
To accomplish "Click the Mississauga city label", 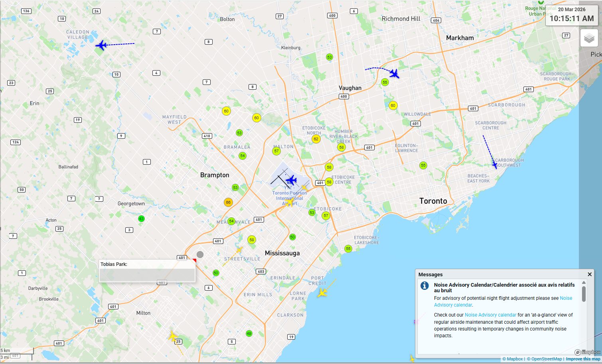I will click(282, 253).
